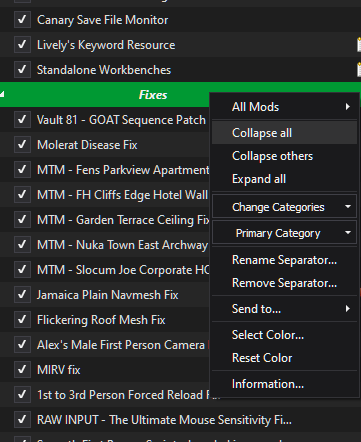Disable 1st to 3rd Person Forced Reload checkbox

[x=22, y=395]
